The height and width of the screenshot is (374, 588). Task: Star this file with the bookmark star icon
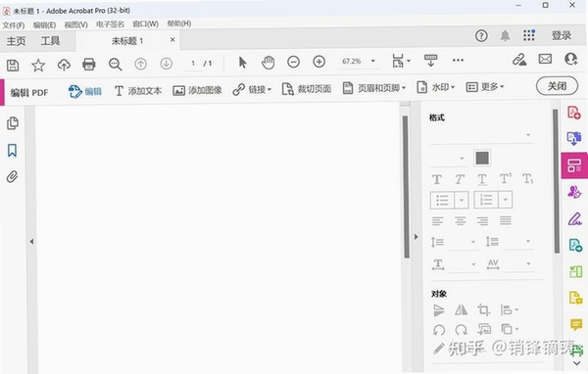(38, 66)
